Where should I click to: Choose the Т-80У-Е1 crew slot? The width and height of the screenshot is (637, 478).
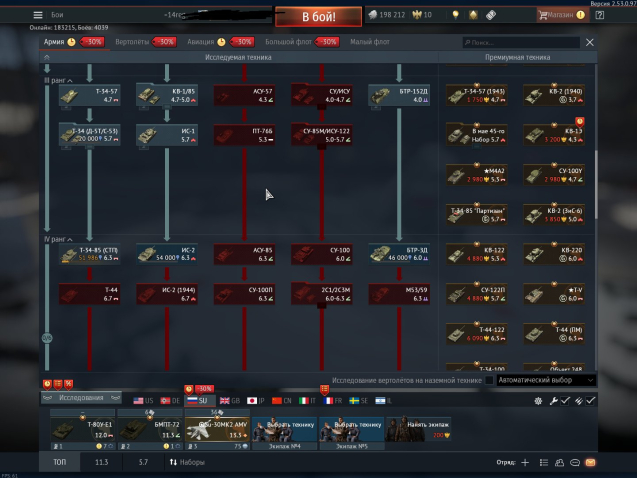(80, 430)
